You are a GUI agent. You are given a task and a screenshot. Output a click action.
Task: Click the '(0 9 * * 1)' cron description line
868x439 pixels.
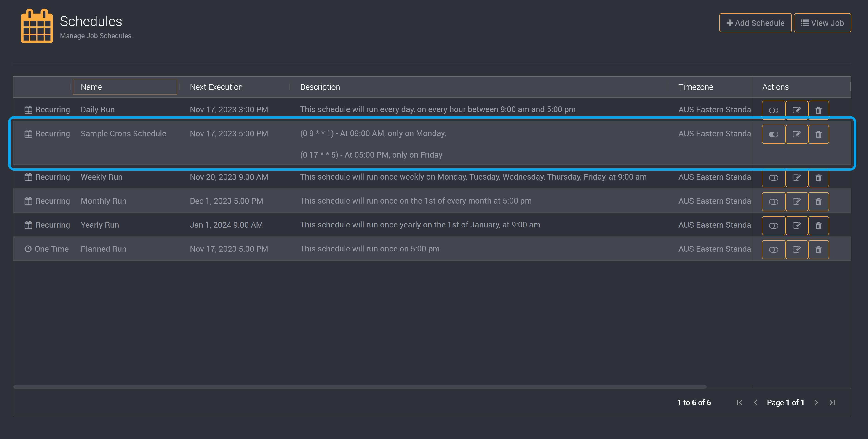coord(373,133)
